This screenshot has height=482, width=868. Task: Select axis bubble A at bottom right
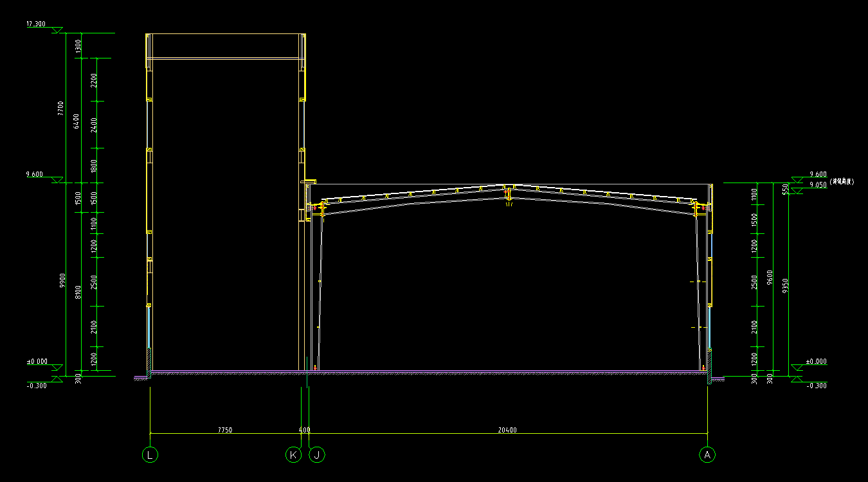707,455
